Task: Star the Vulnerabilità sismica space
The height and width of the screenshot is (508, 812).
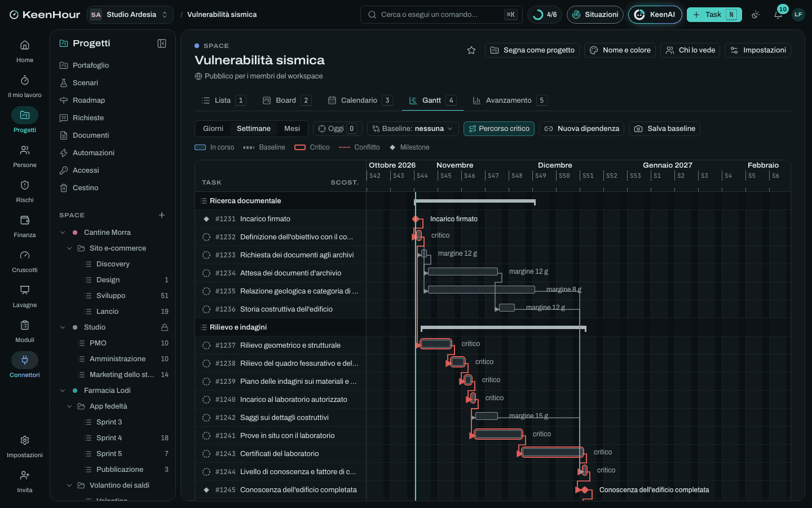Action: click(x=471, y=50)
